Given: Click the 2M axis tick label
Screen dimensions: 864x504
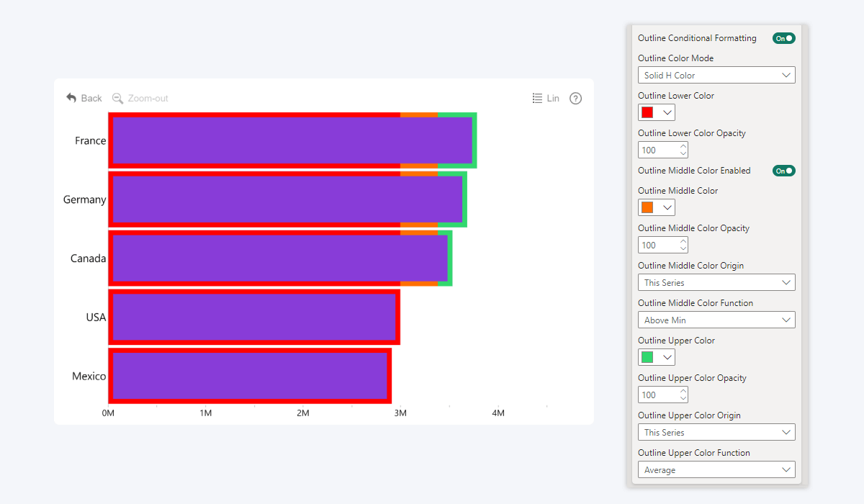Looking at the screenshot, I should (303, 413).
